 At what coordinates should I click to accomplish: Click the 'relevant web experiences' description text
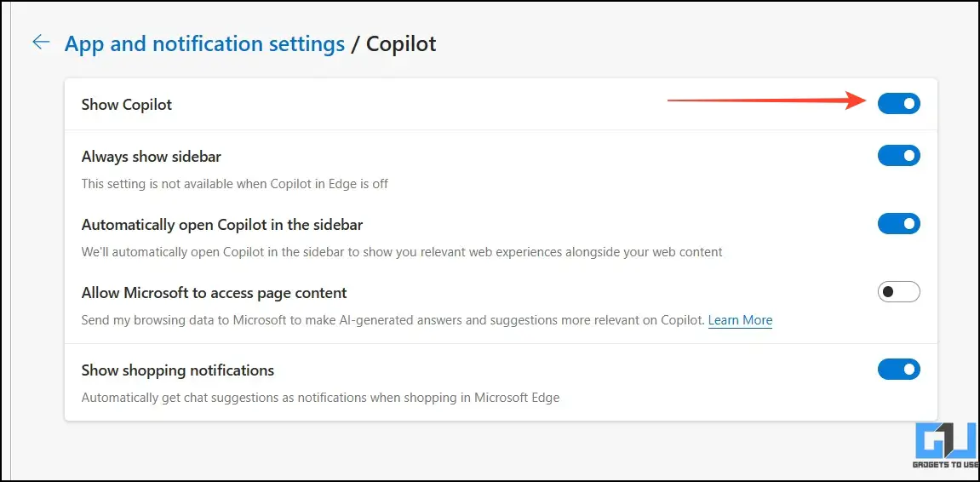pos(402,253)
